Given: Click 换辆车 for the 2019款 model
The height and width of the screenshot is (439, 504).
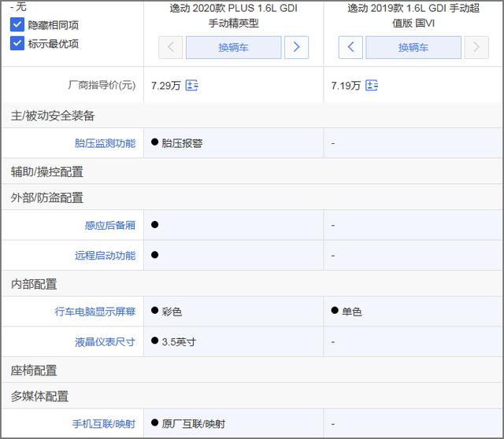Looking at the screenshot, I should coord(413,47).
